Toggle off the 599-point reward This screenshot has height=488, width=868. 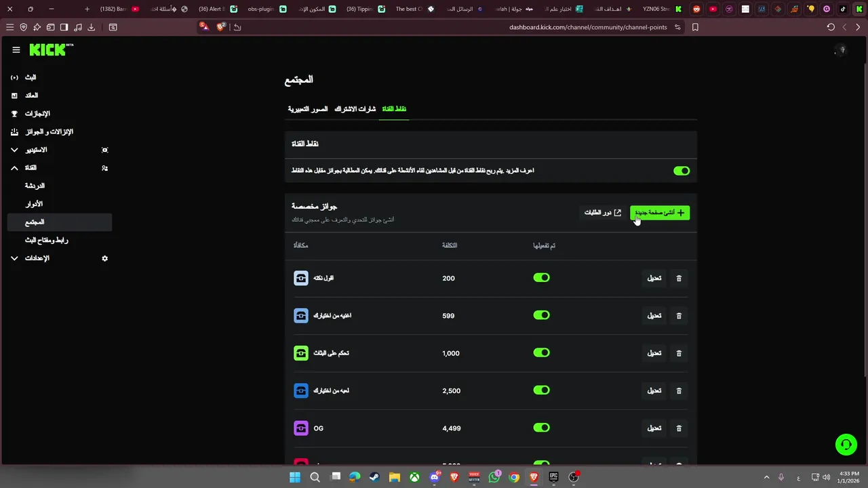pyautogui.click(x=541, y=315)
